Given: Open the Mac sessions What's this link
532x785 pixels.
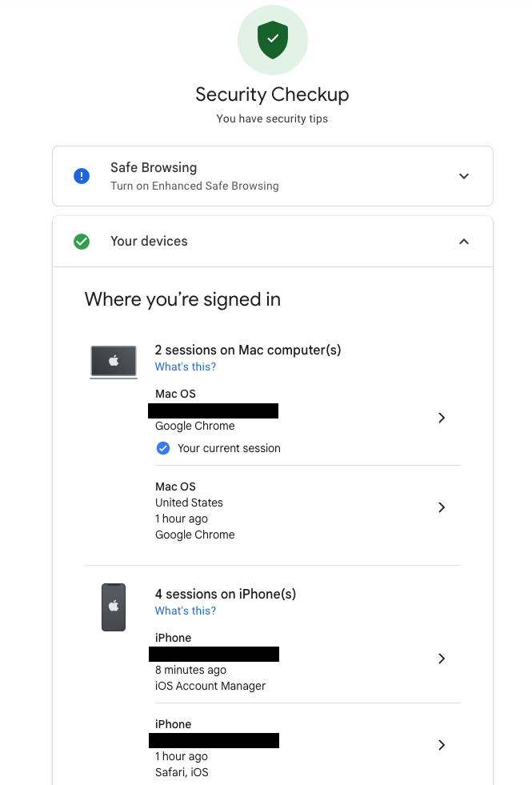Looking at the screenshot, I should point(185,366).
